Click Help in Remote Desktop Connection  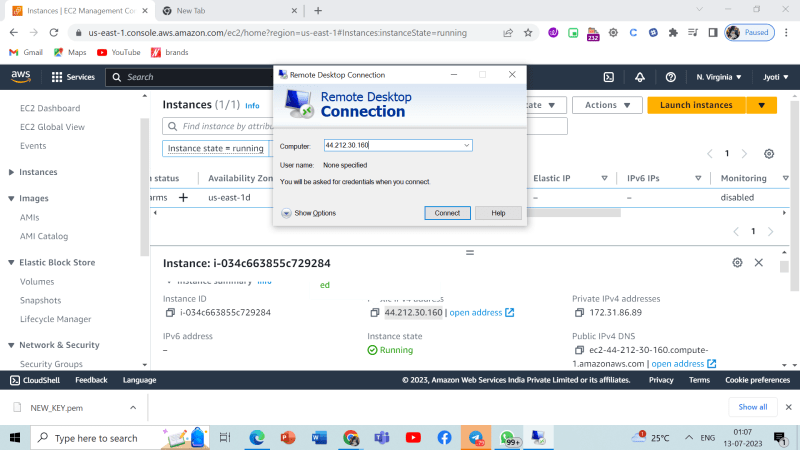click(x=498, y=213)
